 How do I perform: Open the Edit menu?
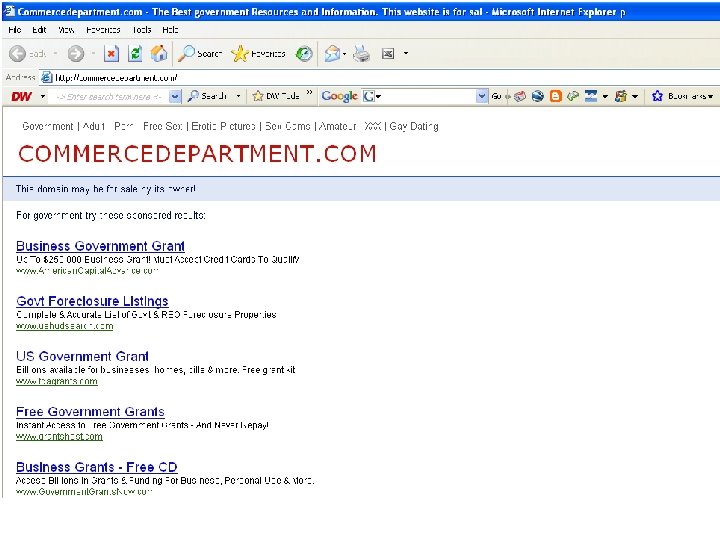tap(39, 30)
